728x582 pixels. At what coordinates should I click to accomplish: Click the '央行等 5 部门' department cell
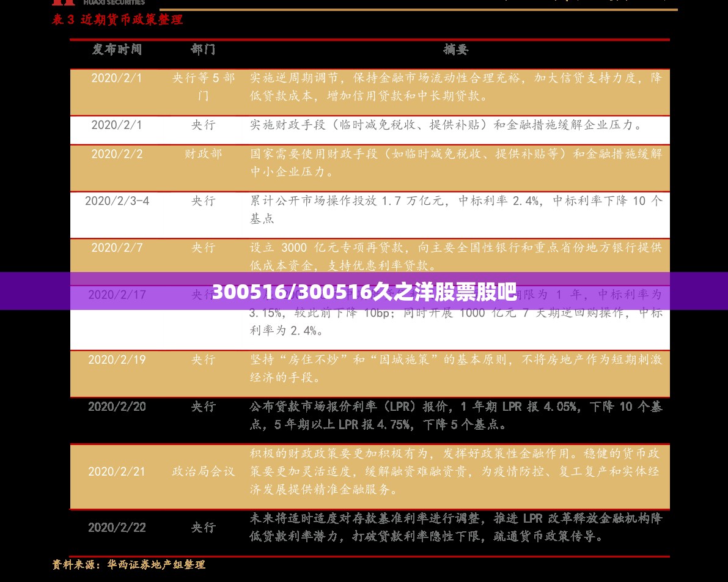point(203,87)
